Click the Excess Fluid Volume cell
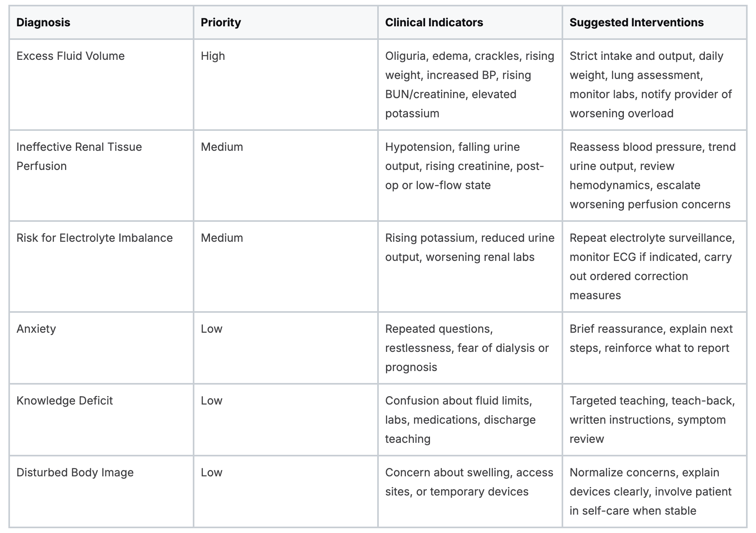This screenshot has height=533, width=756. pos(101,85)
